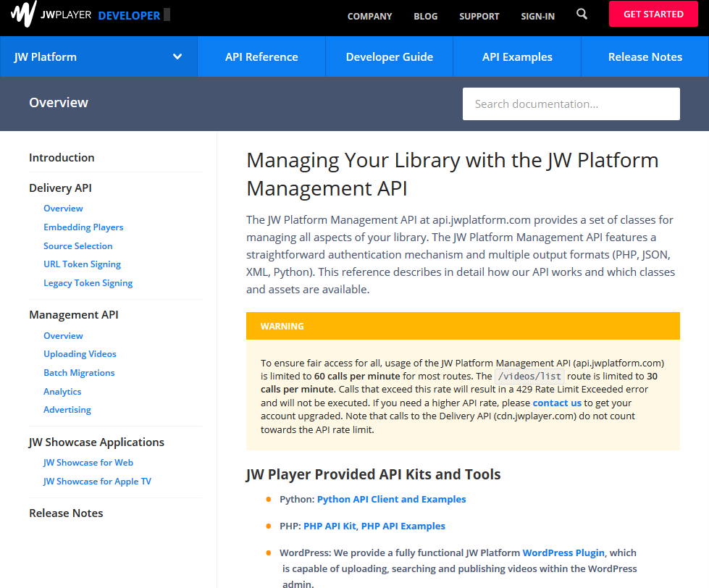Switch to the API Reference tab
Screen dimensions: 709x588
[261, 57]
